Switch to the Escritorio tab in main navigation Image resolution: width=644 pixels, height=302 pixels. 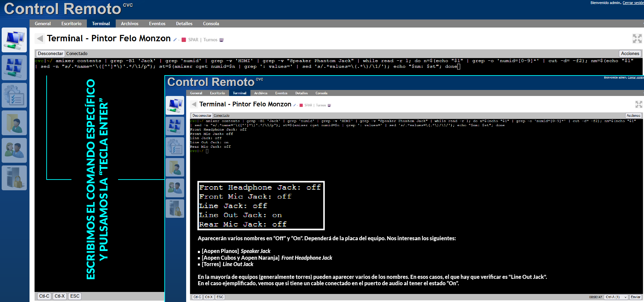pyautogui.click(x=71, y=23)
